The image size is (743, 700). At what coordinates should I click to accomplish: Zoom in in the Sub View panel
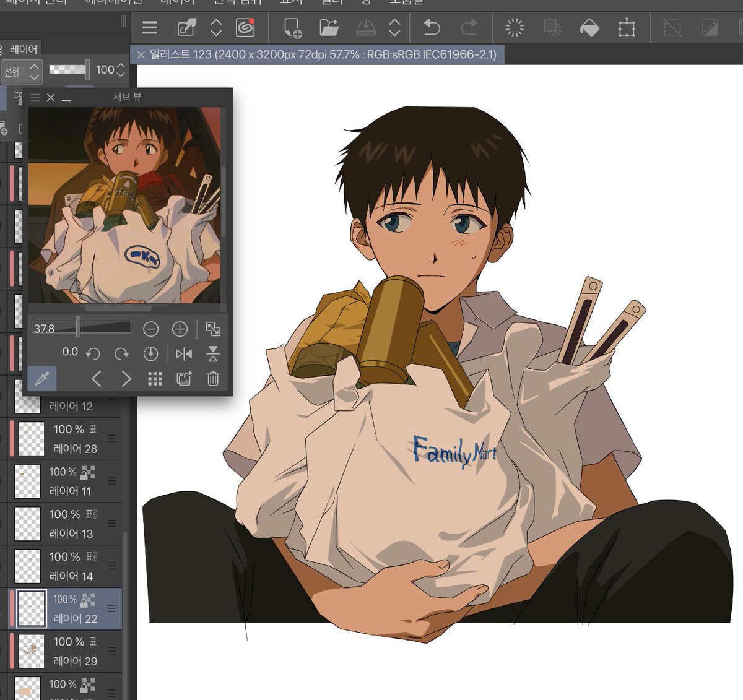point(180,329)
